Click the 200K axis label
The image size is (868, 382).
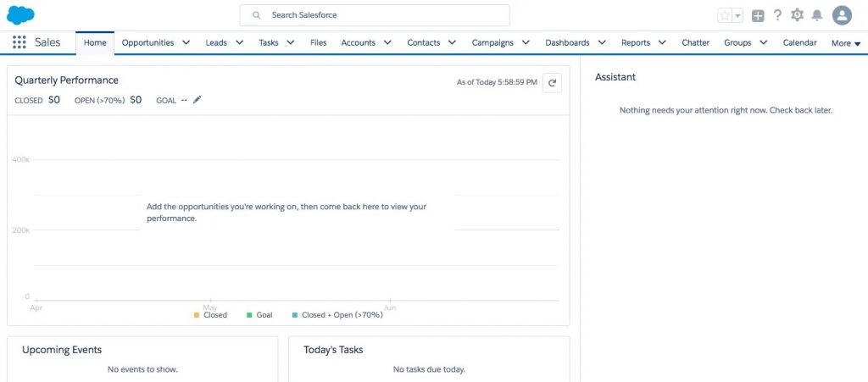21,230
